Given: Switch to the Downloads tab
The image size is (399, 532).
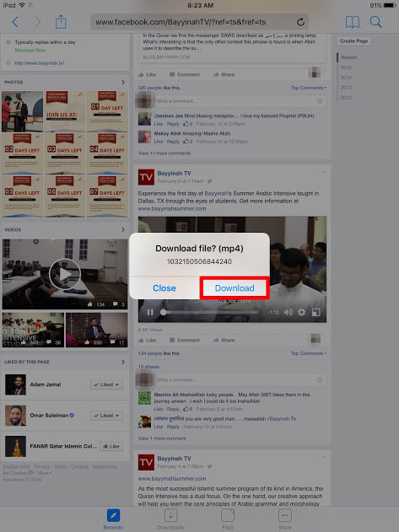Looking at the screenshot, I should [170, 519].
